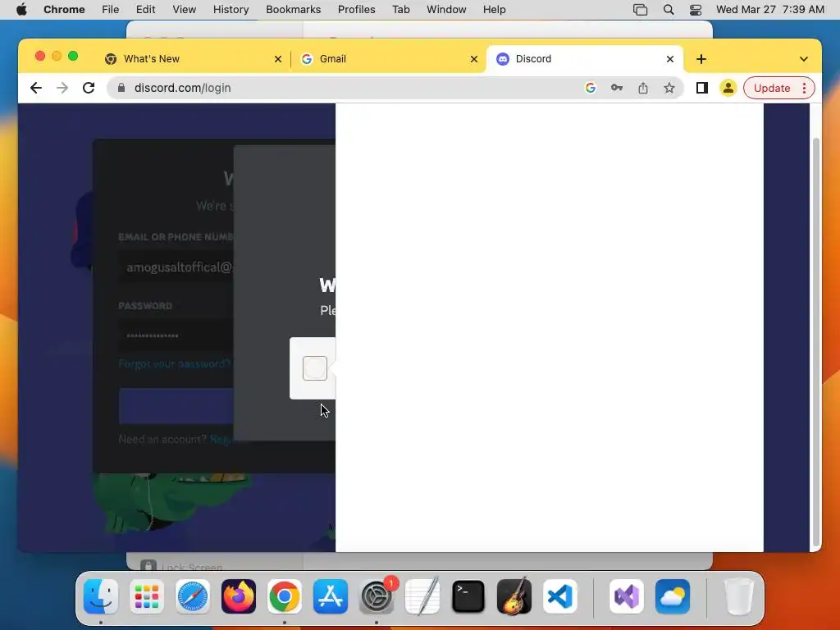Launch Firefox from the Dock
The image size is (840, 630).
click(239, 596)
